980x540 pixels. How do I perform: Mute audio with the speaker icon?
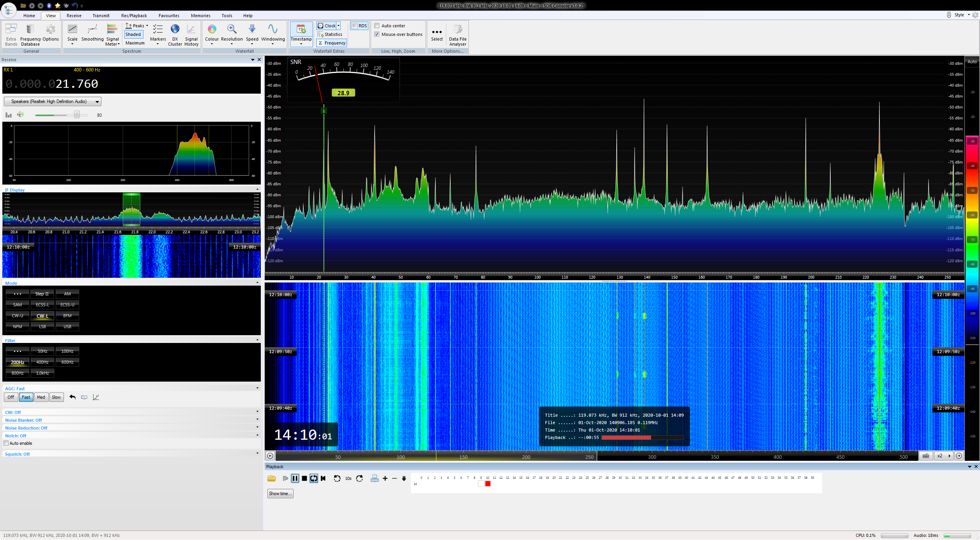[20, 115]
